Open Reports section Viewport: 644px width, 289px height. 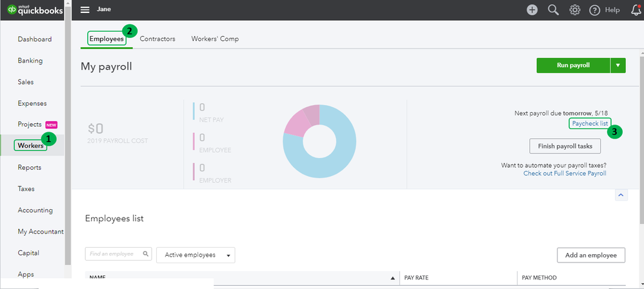click(x=29, y=167)
